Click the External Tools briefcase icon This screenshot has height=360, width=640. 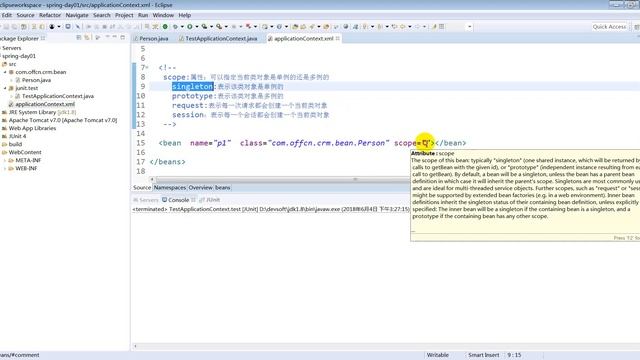click(219, 27)
